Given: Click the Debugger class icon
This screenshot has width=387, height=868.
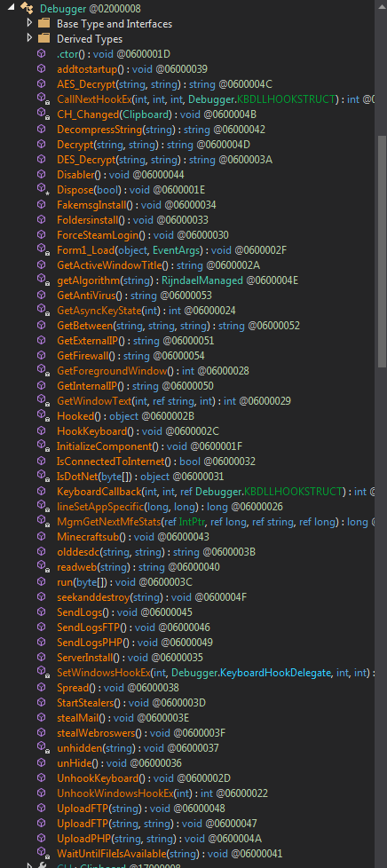Looking at the screenshot, I should tap(28, 8).
